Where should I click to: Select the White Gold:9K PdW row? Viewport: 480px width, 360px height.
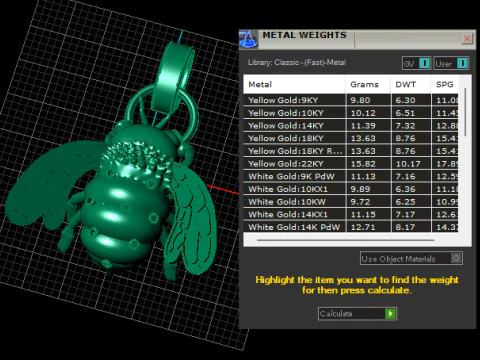pos(351,176)
